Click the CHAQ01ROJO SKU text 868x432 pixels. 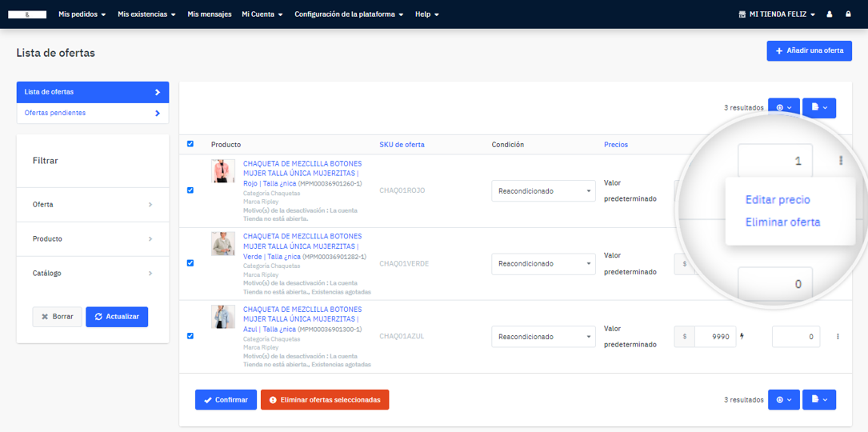(402, 190)
